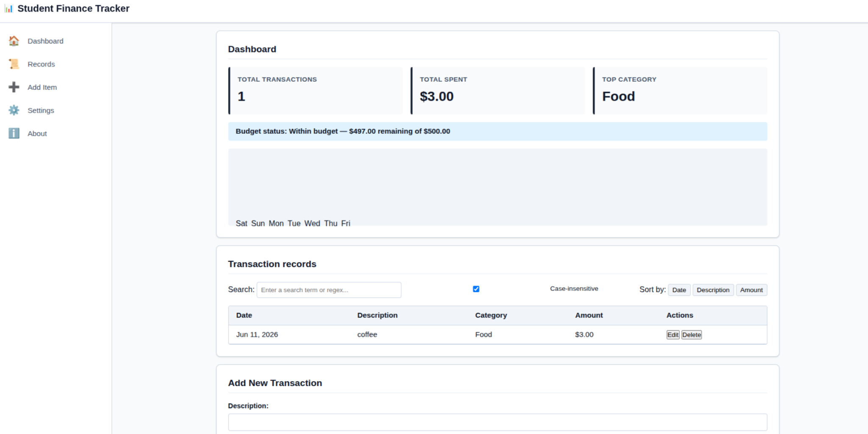868x434 pixels.
Task: Click the plus icon beside Add Item
Action: pos(14,87)
